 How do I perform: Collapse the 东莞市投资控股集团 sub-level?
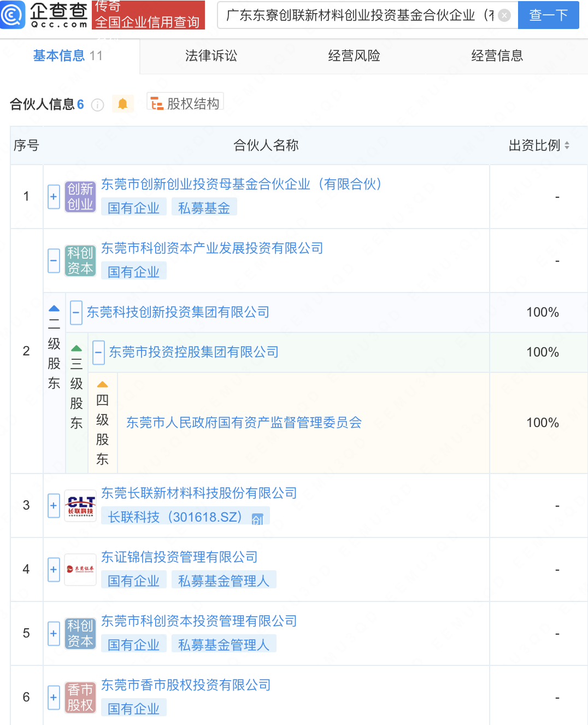point(98,353)
